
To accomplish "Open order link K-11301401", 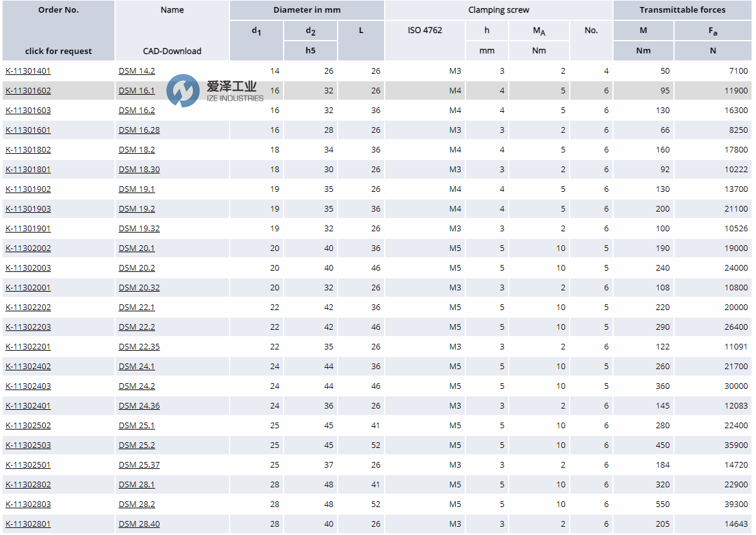I will (x=28, y=71).
